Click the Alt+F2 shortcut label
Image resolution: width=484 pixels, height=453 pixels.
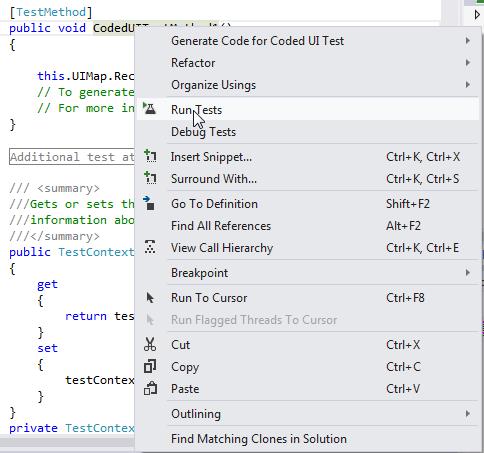click(x=403, y=226)
